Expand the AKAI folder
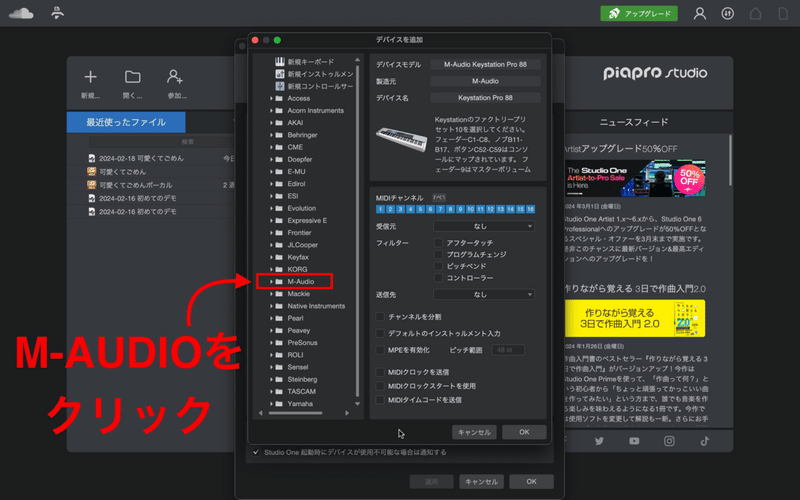This screenshot has height=500, width=800. (x=271, y=123)
